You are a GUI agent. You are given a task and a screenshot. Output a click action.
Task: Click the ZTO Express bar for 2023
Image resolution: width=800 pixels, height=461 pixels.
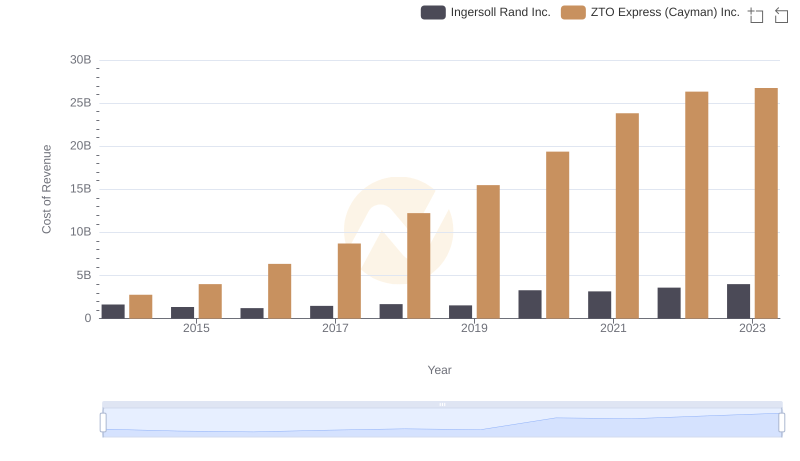coord(766,203)
